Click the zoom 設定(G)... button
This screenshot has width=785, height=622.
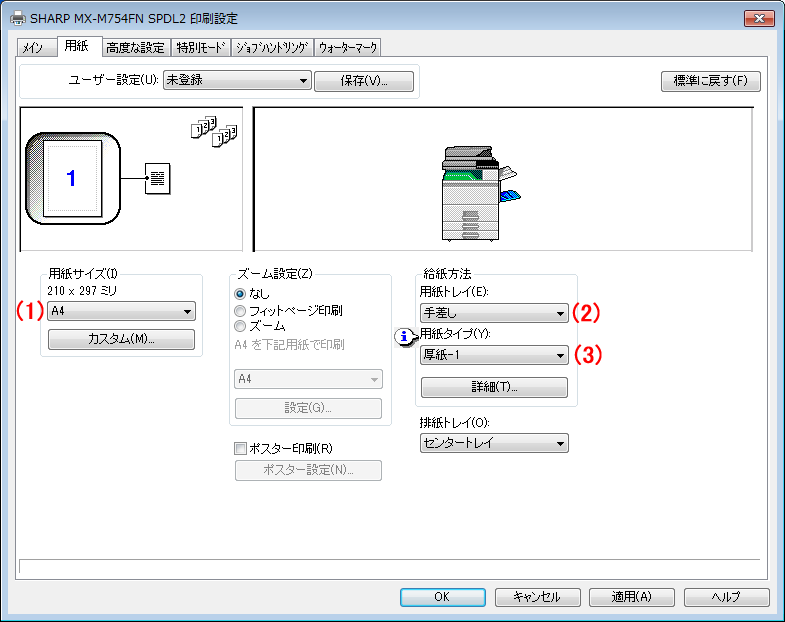[308, 408]
